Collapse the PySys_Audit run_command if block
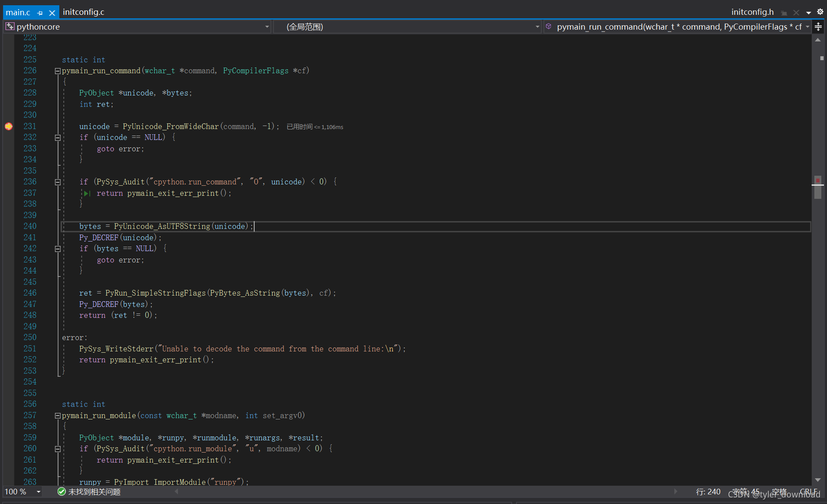Viewport: 827px width, 504px height. pyautogui.click(x=58, y=182)
